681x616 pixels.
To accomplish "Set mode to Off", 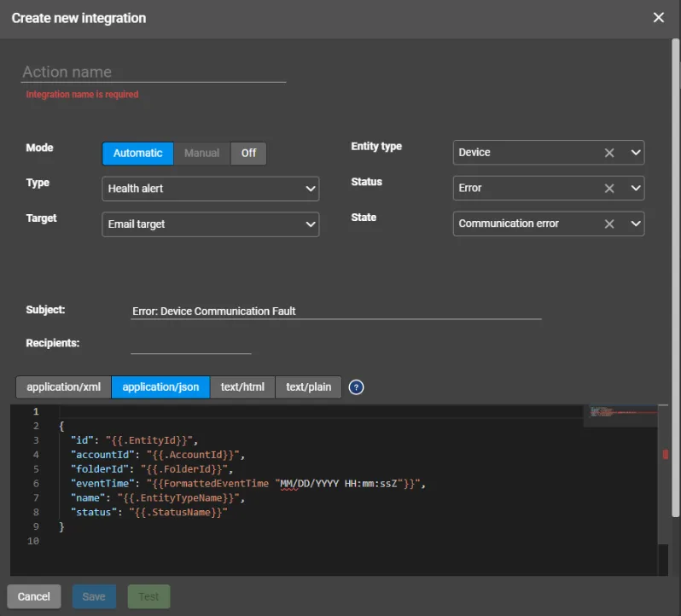I will point(248,154).
